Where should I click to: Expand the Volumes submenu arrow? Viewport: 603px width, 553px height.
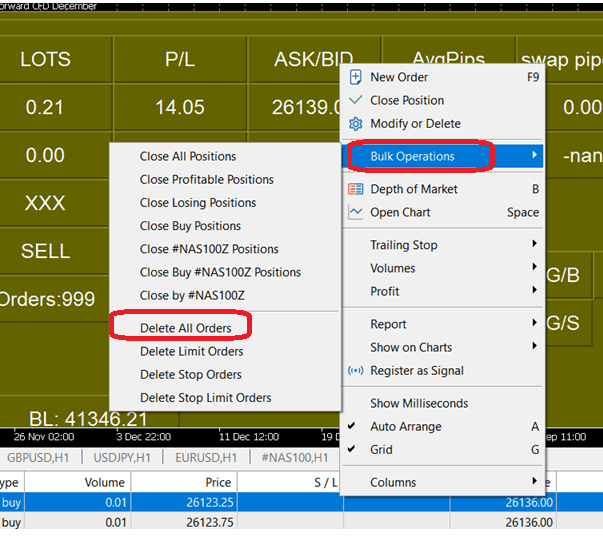coord(535,267)
